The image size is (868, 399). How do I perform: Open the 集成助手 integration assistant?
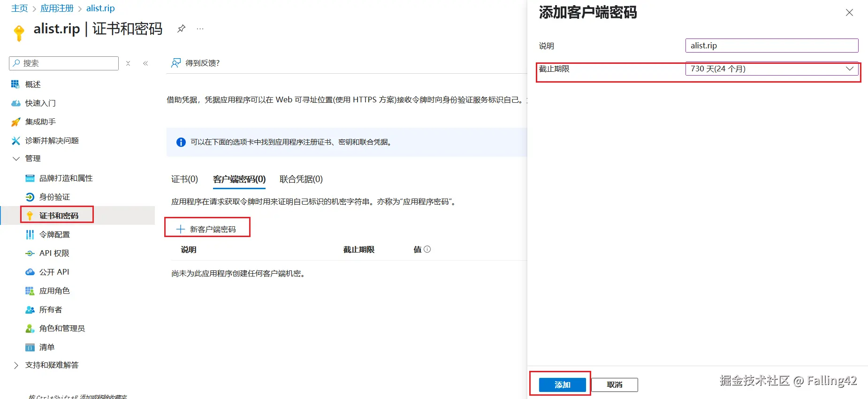click(40, 122)
